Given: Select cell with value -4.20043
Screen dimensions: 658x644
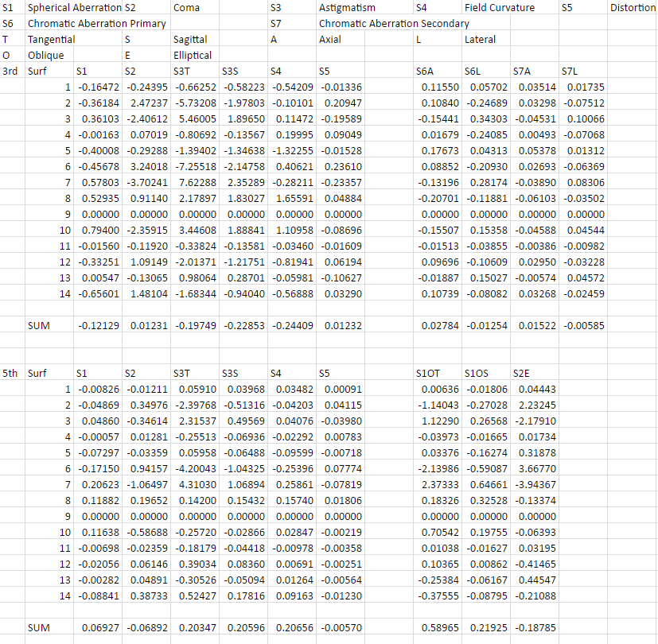Looking at the screenshot, I should click(195, 469).
